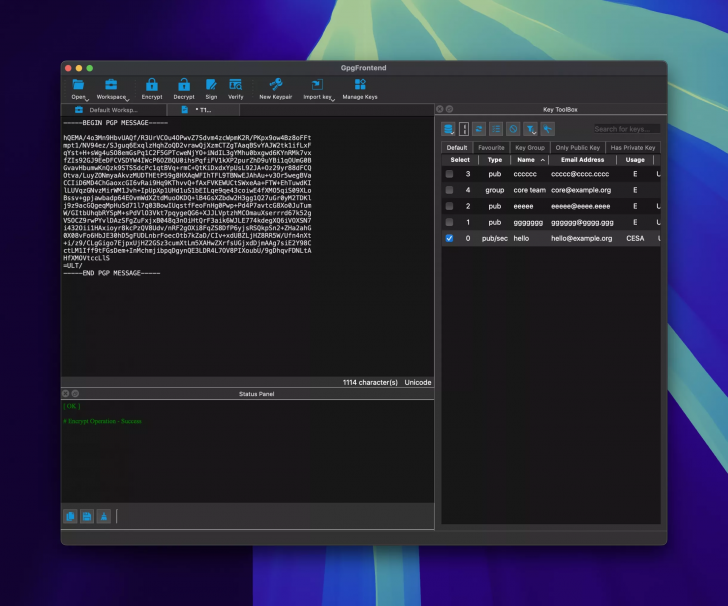Click the key database icon in Key ToolBox

click(448, 129)
